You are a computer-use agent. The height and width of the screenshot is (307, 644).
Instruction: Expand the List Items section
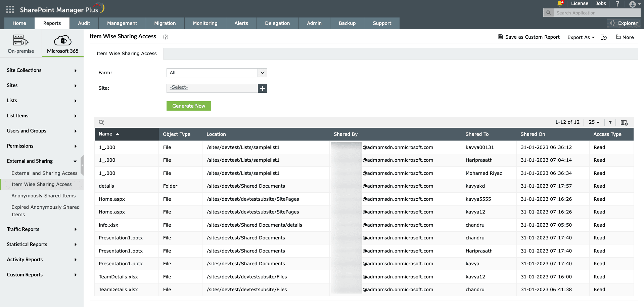click(x=42, y=116)
